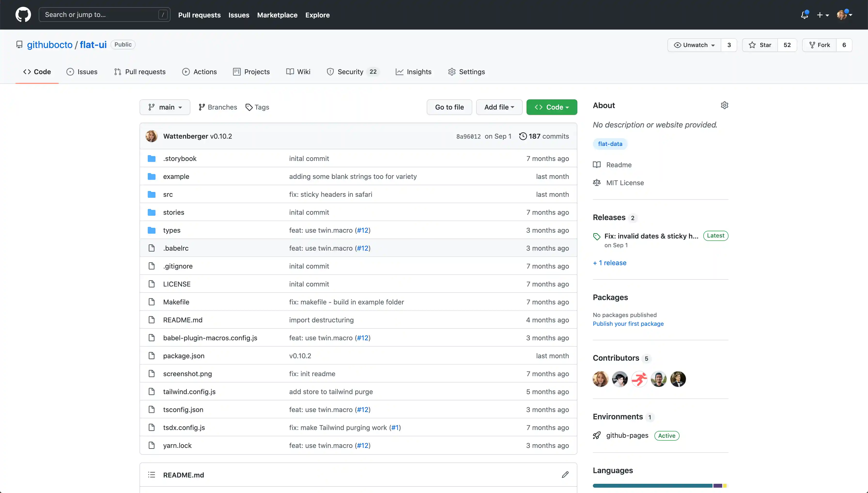Image resolution: width=868 pixels, height=493 pixels.
Task: Expand the main branch selector
Action: tap(165, 107)
